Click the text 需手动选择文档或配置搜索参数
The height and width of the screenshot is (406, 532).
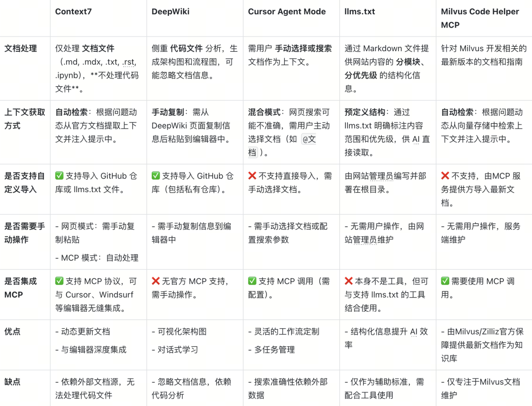pyautogui.click(x=288, y=233)
